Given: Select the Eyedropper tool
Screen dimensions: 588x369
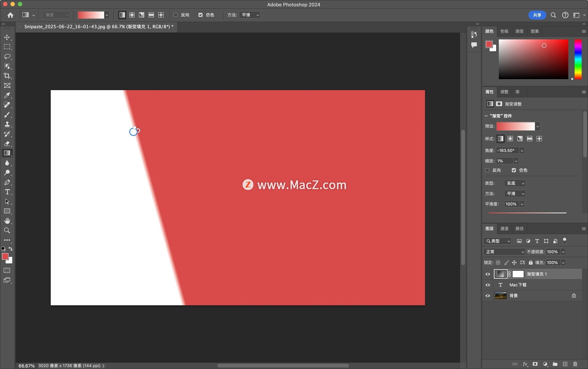Looking at the screenshot, I should [x=7, y=95].
